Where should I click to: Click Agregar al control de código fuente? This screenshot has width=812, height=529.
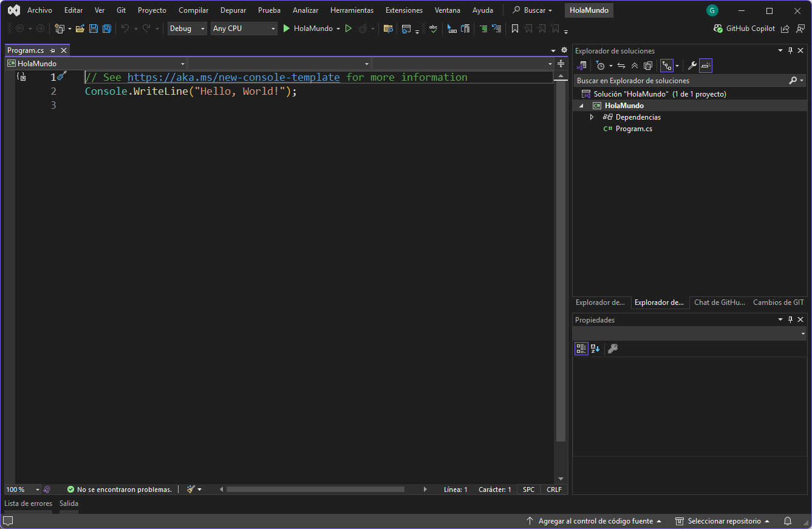pos(593,521)
